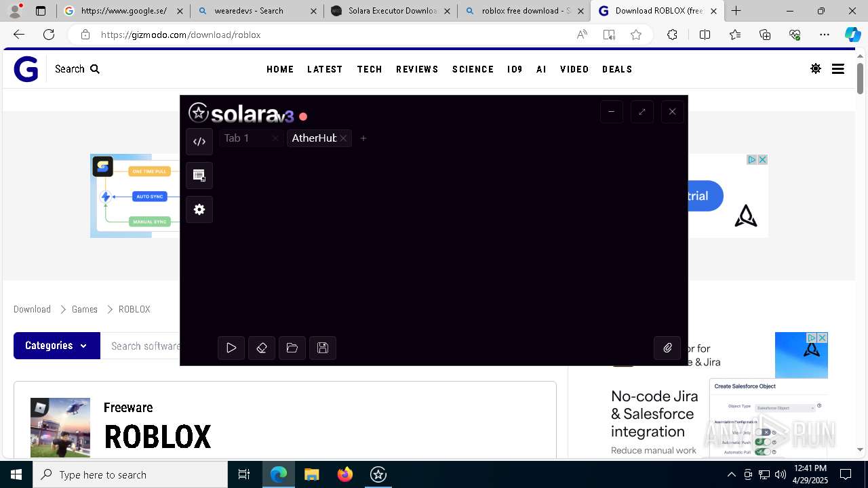Switch to Tab 1 in Solara
Screen dimensions: 868x488
coord(237,138)
